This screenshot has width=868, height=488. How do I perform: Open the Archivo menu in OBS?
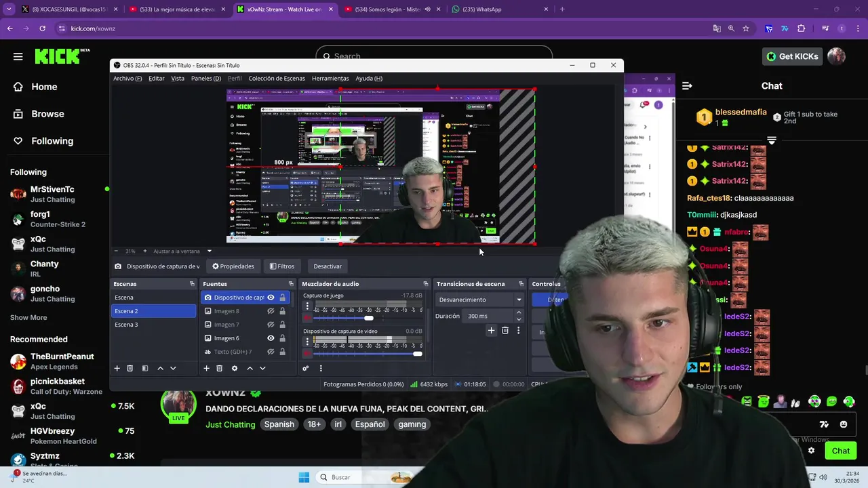[127, 79]
